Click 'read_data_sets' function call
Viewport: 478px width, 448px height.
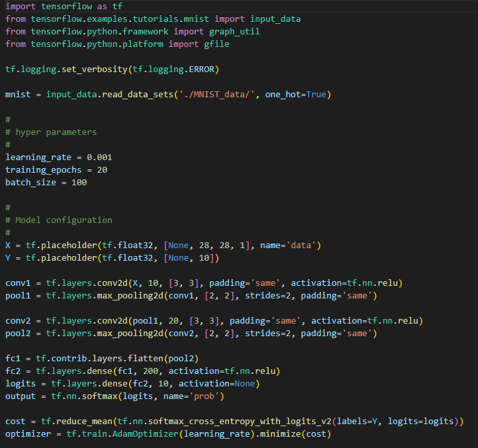click(138, 95)
